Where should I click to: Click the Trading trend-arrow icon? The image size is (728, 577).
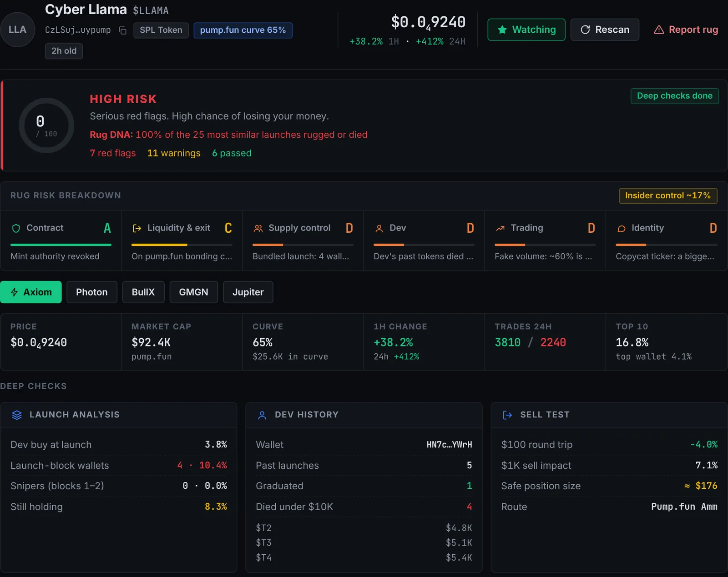pyautogui.click(x=500, y=228)
